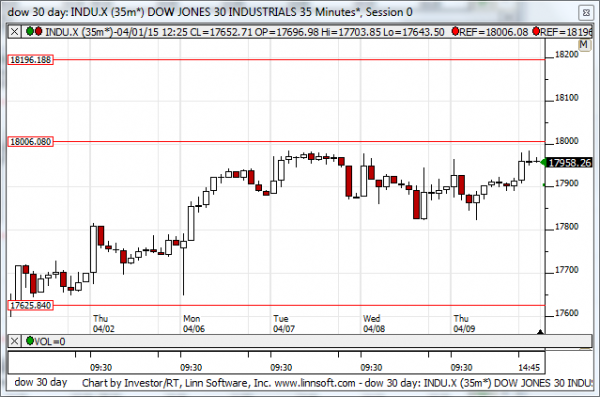The height and width of the screenshot is (397, 600).
Task: Click the Thu 04/02 date label
Action: (x=104, y=323)
